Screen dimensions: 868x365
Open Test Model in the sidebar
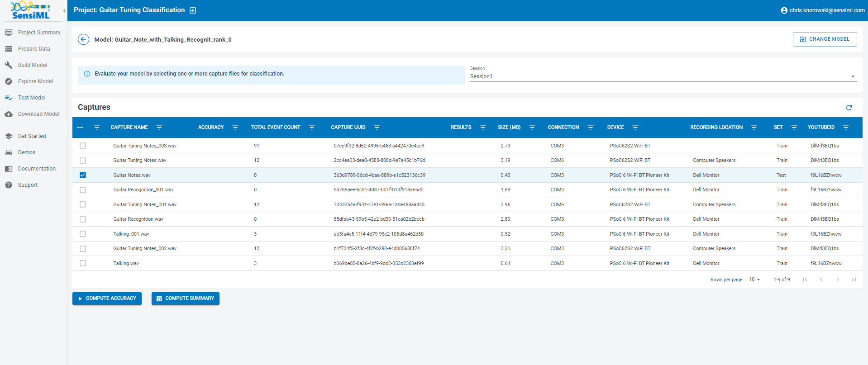33,98
